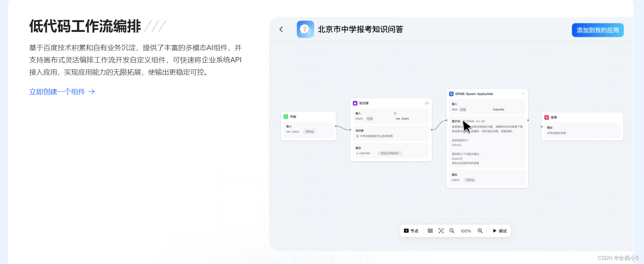This screenshot has width=644, height=264.
Task: Select the red 结束 node icon
Action: coord(547,117)
